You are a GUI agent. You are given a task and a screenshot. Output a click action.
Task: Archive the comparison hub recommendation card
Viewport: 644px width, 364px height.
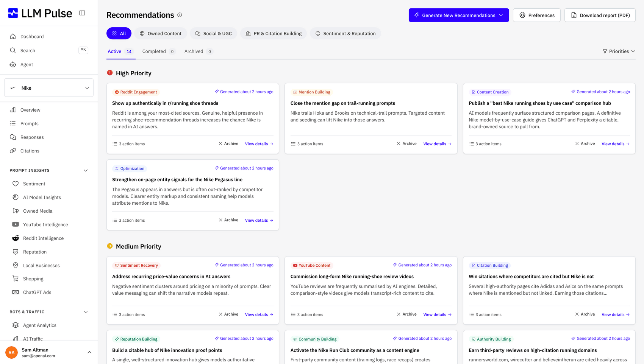(x=585, y=144)
